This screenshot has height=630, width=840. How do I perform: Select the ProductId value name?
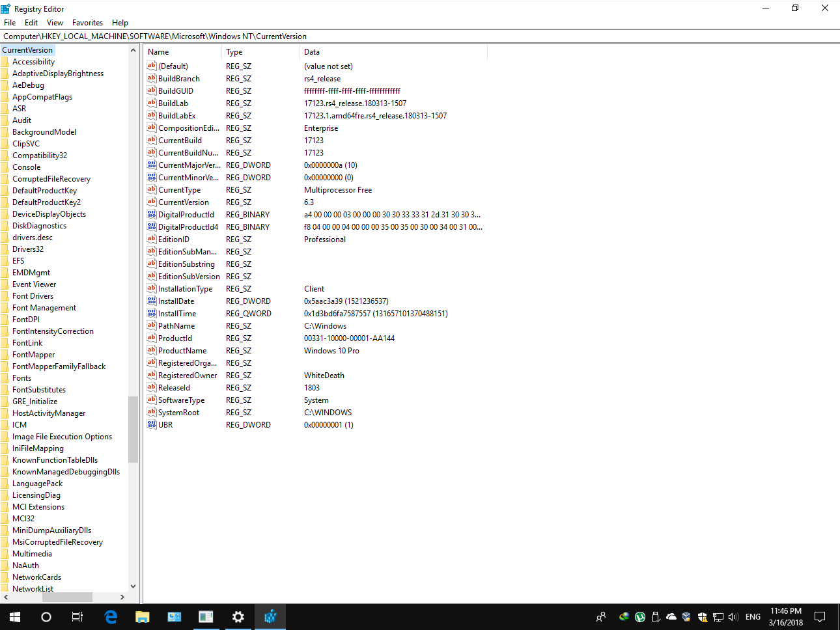(x=175, y=338)
